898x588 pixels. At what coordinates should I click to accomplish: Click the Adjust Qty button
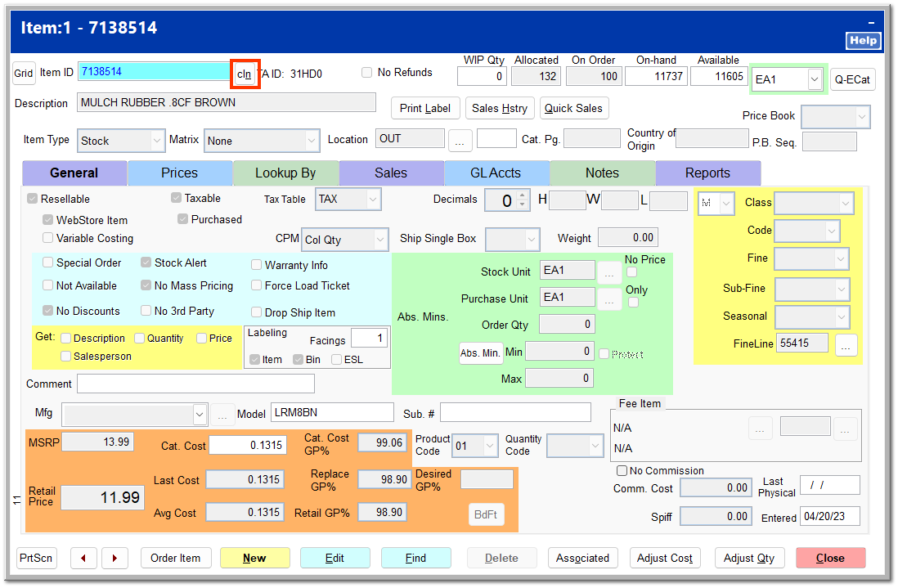pyautogui.click(x=749, y=558)
